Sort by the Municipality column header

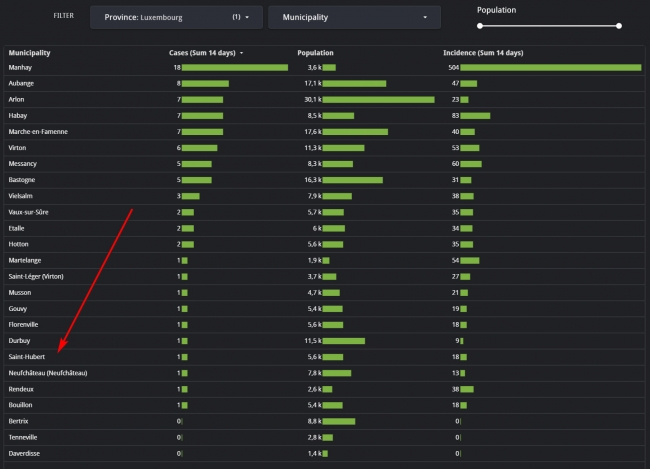click(x=29, y=53)
